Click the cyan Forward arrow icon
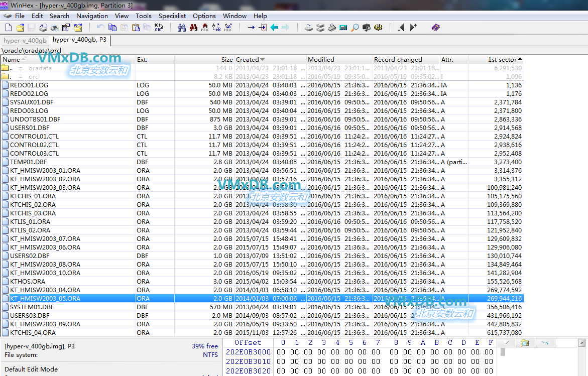 (x=286, y=28)
